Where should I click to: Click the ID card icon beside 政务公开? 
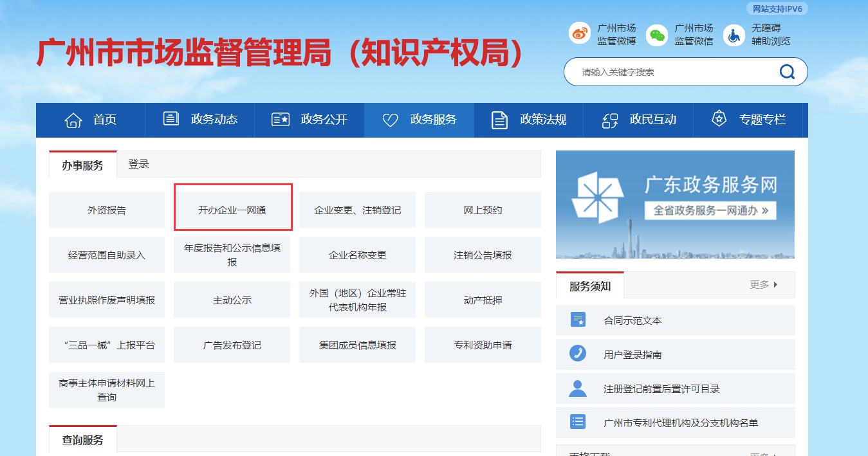[x=281, y=119]
